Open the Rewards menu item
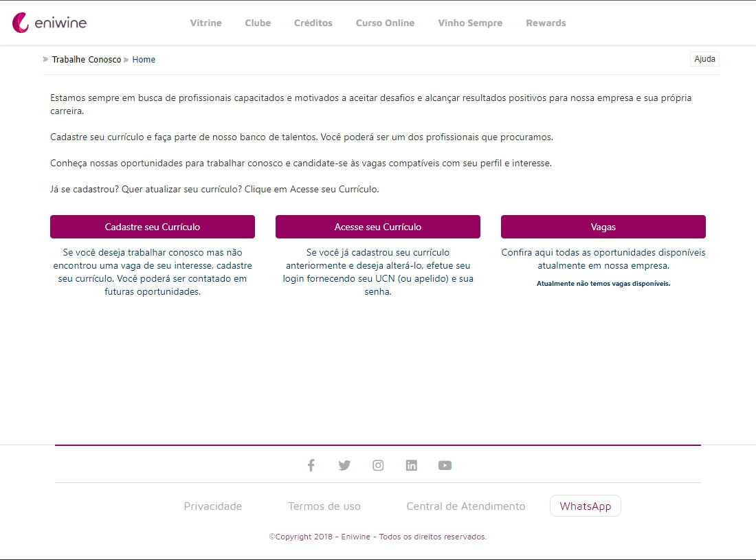Viewport: 756px width, 560px height. 546,23
